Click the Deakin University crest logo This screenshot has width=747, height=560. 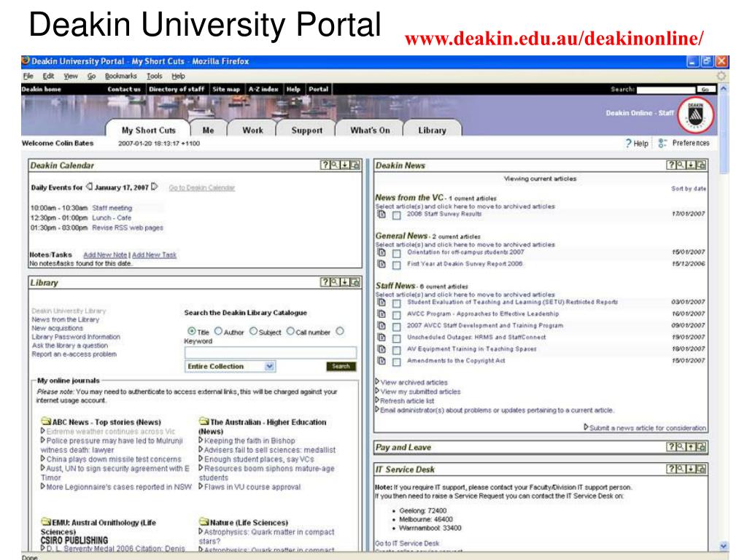coord(695,115)
